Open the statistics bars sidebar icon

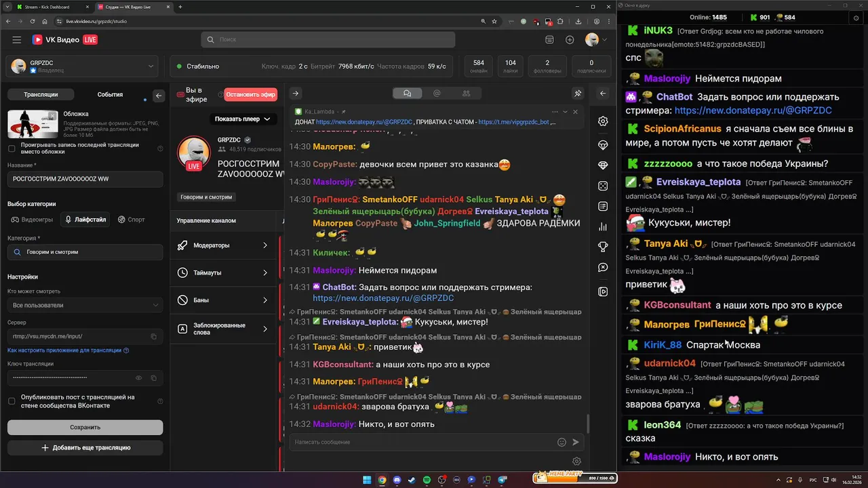coord(603,227)
